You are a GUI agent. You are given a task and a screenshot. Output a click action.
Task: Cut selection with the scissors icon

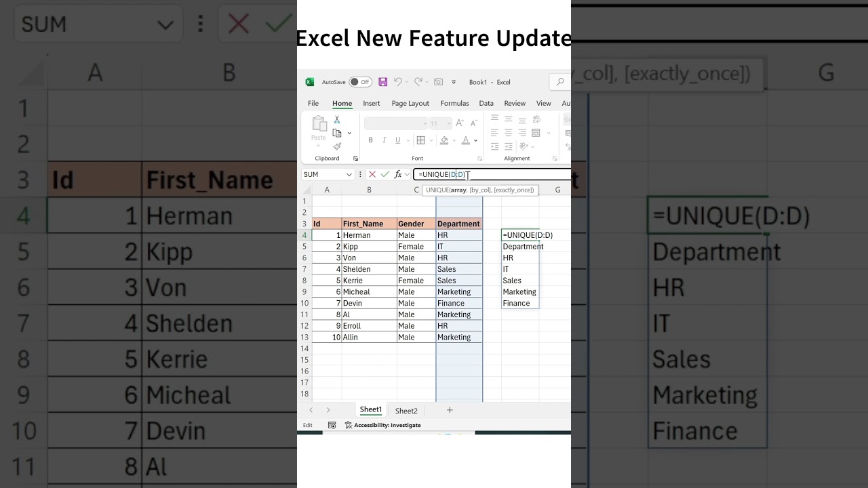point(337,119)
